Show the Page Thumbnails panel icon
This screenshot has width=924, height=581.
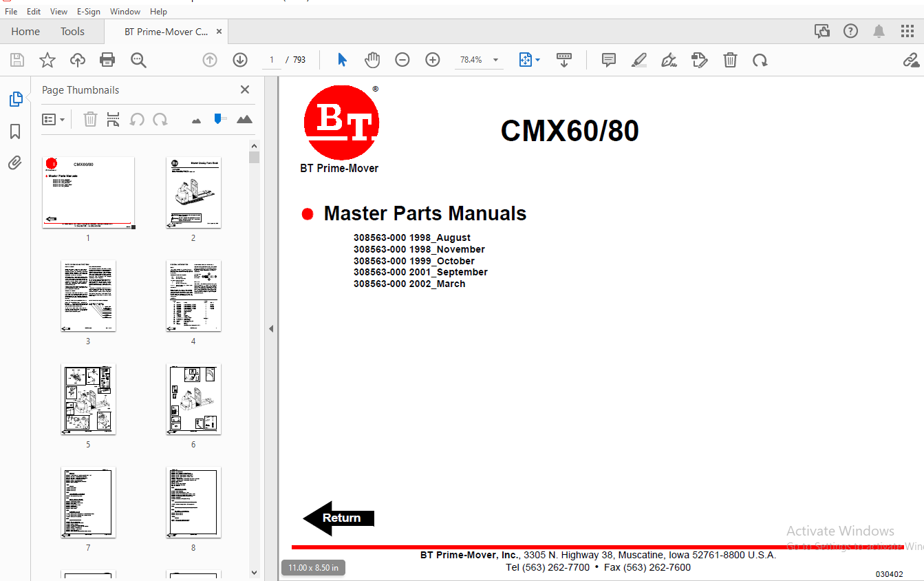point(15,99)
